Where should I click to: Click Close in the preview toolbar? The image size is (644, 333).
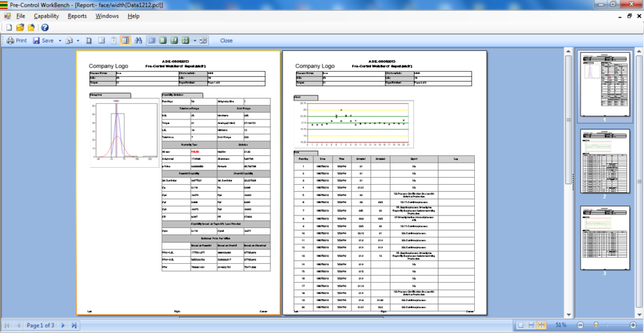[x=226, y=41]
